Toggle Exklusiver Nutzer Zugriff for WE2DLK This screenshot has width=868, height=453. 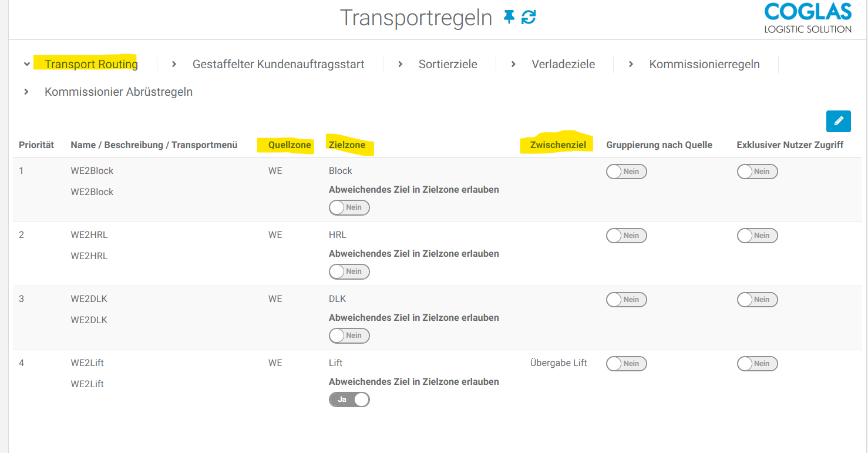pyautogui.click(x=757, y=300)
